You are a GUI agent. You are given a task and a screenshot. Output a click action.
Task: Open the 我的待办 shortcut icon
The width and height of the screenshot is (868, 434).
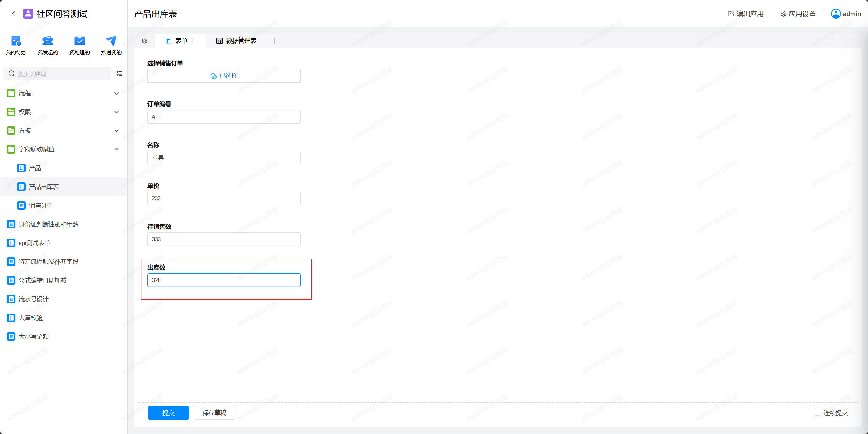16,41
